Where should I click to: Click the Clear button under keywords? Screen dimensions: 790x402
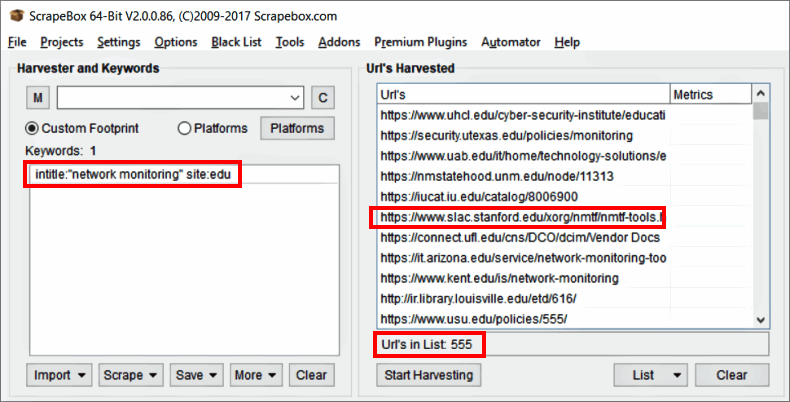[x=311, y=375]
